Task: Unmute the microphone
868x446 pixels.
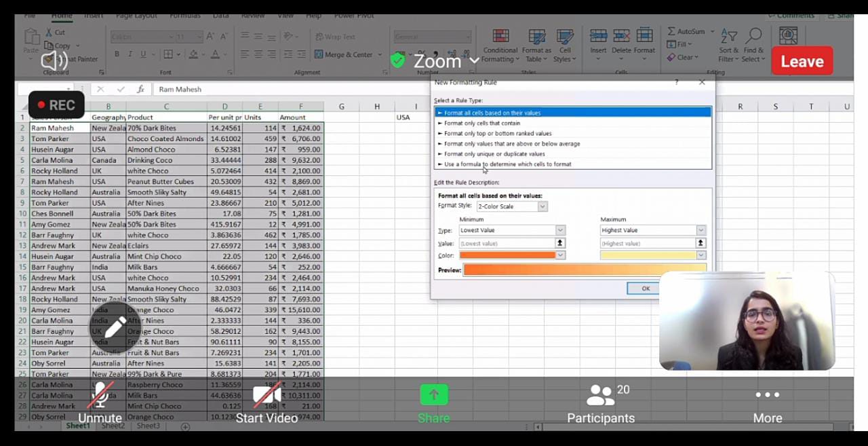Action: (x=100, y=404)
